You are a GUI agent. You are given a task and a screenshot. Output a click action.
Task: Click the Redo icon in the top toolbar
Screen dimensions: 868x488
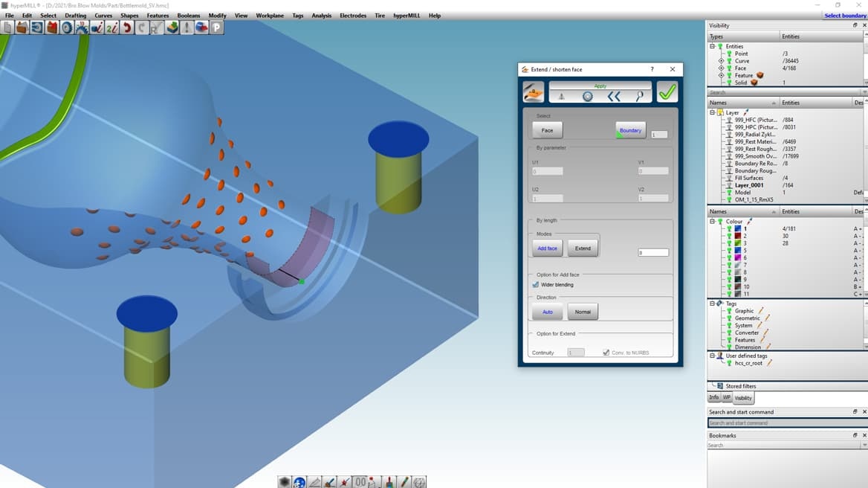[x=140, y=28]
